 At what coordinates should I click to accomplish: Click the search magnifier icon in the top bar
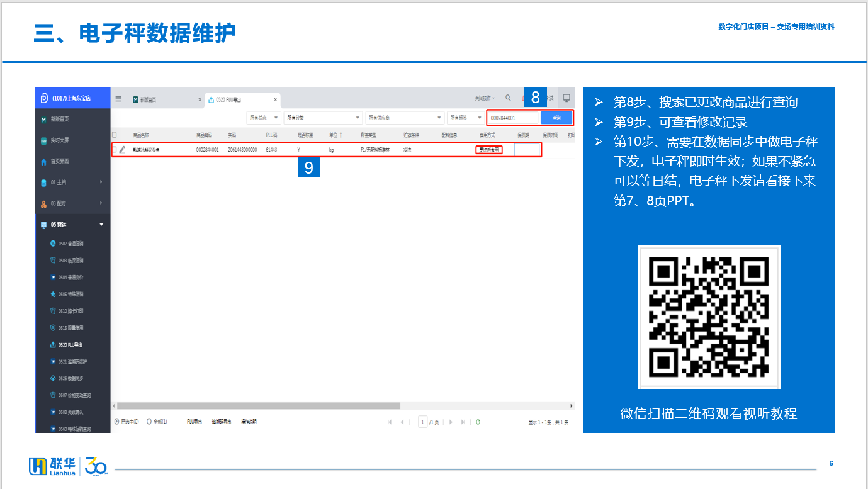click(510, 98)
